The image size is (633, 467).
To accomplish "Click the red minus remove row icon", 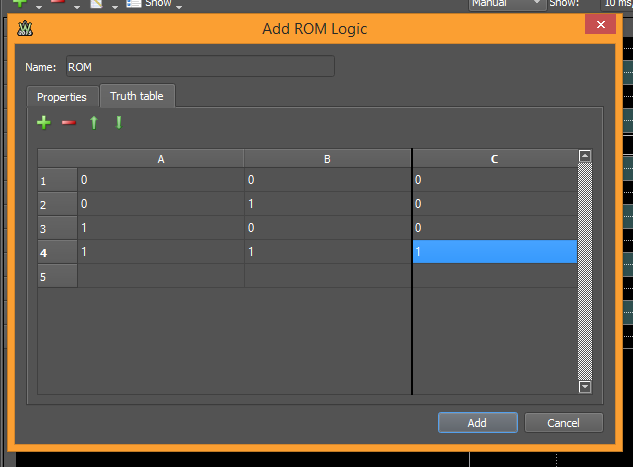I will 68,123.
